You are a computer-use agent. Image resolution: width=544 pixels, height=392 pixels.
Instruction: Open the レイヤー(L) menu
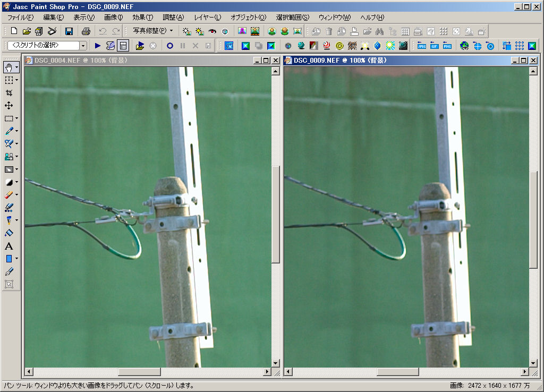click(x=208, y=18)
